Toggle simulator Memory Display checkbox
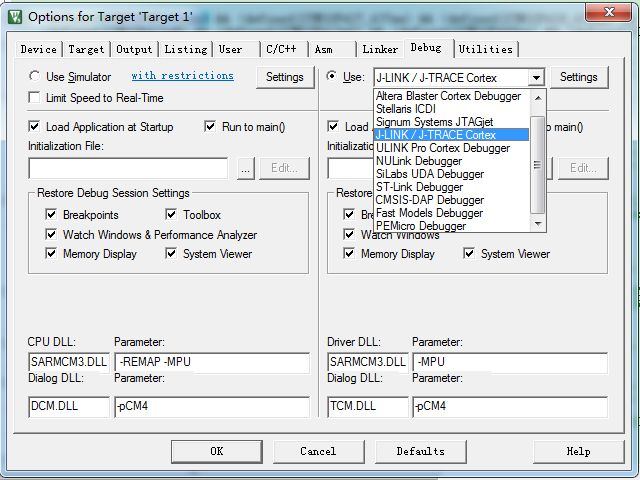 click(51, 253)
